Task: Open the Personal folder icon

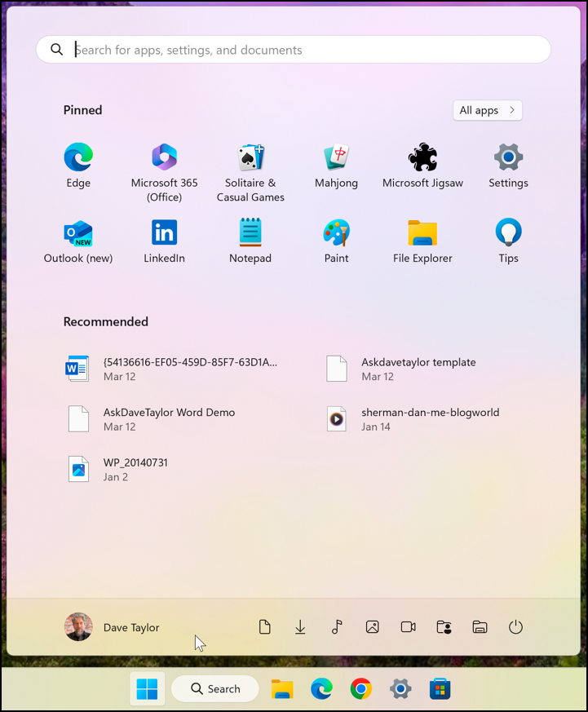Action: [x=444, y=627]
